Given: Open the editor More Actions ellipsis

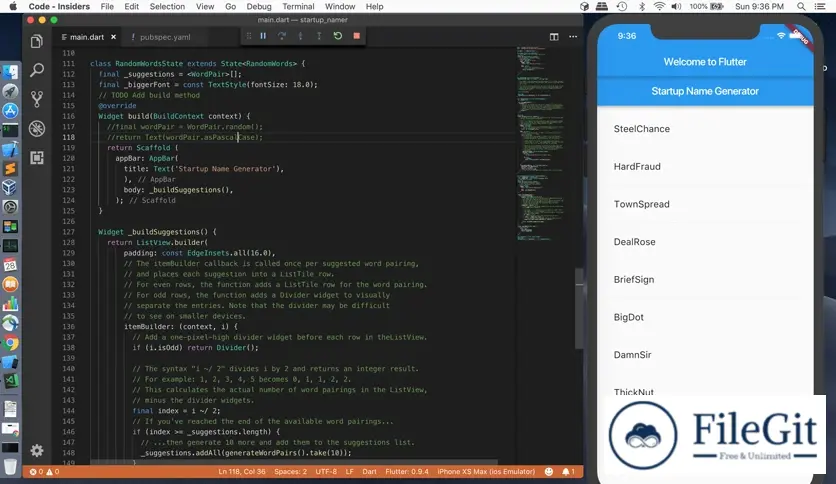Looking at the screenshot, I should pos(573,37).
